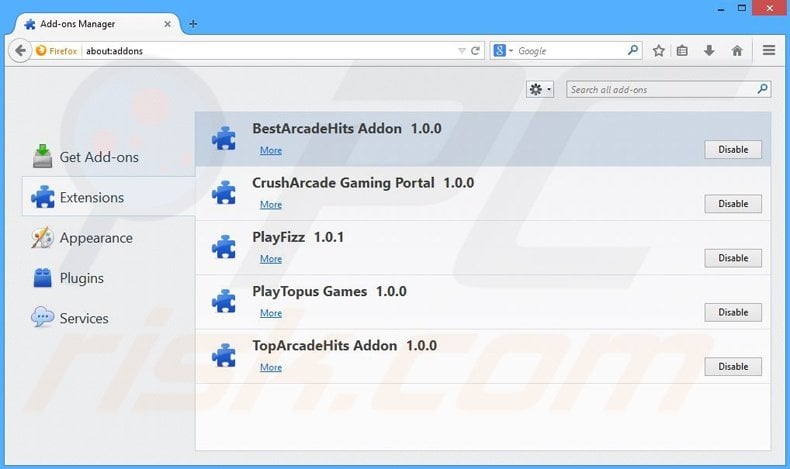Open the downloads arrow icon
This screenshot has height=469, width=790.
[709, 50]
